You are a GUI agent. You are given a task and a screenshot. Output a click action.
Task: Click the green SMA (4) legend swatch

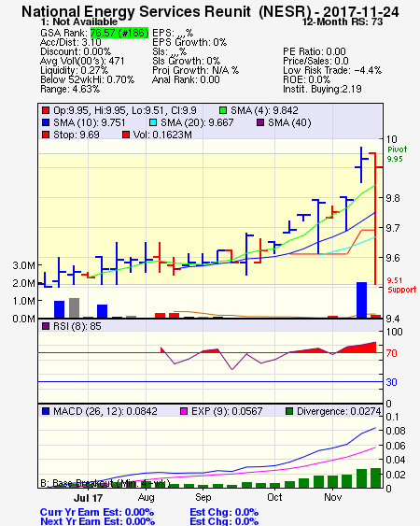222,110
